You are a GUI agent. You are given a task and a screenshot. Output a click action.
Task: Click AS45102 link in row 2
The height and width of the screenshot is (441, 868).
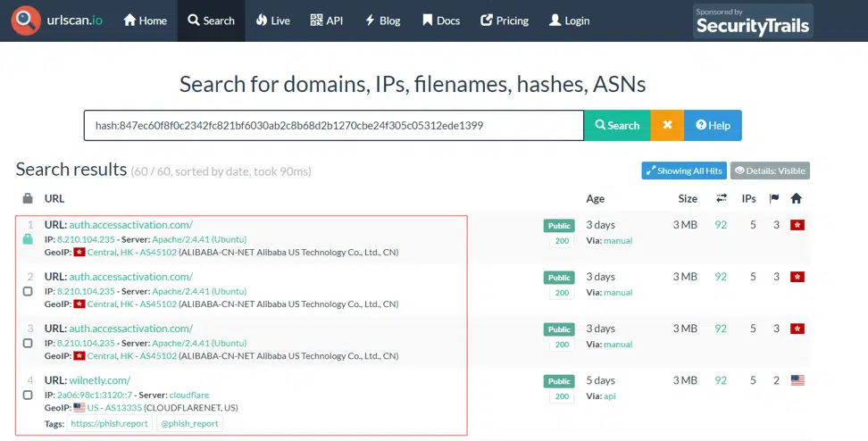pyautogui.click(x=158, y=304)
